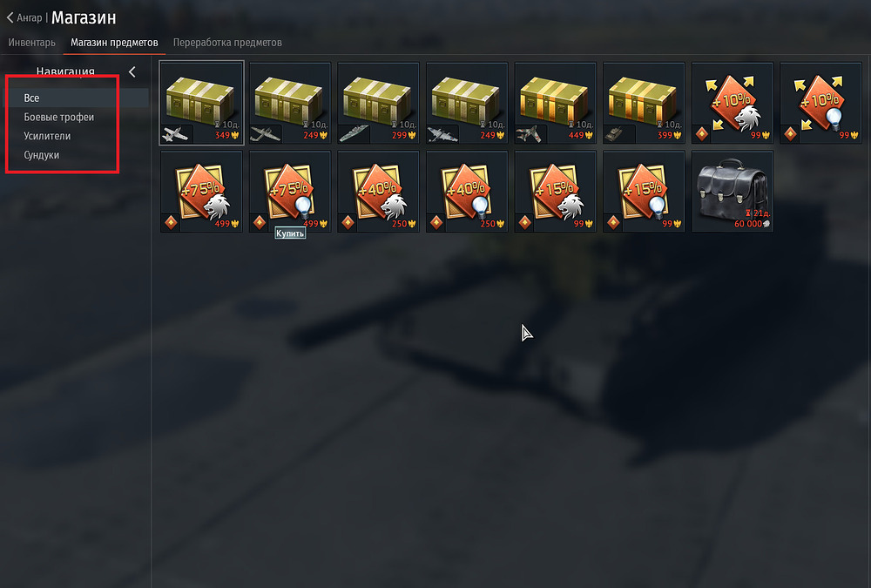871x588 pixels.
Task: Select the +40% lightbulb booster for 250
Action: [467, 191]
